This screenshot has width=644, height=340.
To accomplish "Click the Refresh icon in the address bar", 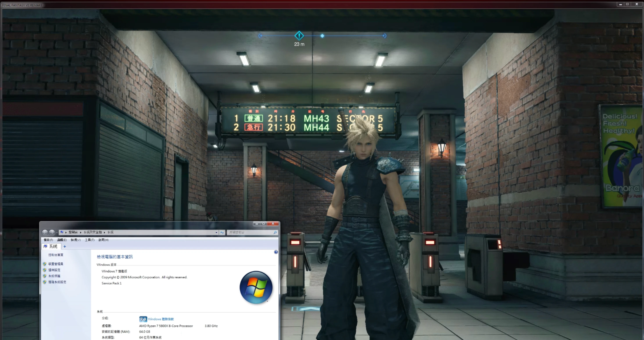I will [x=222, y=232].
